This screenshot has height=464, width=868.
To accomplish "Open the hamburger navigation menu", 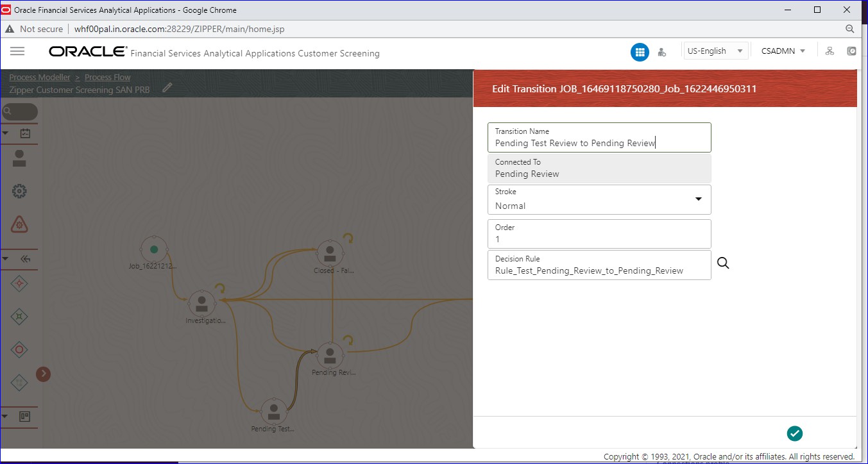I will (17, 51).
